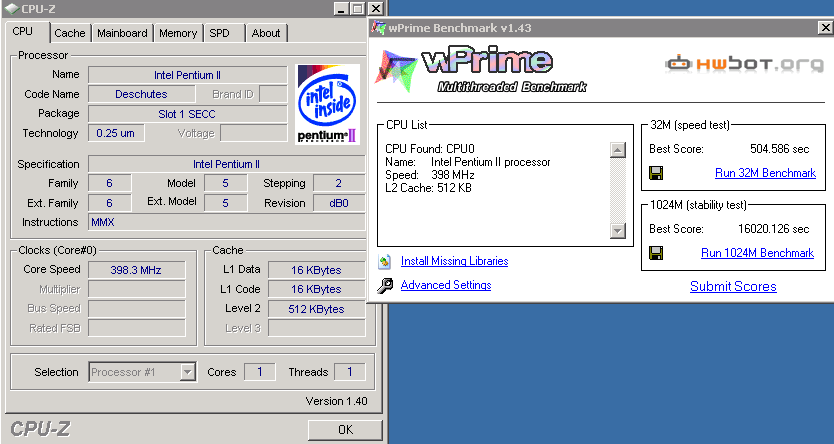
Task: Click the Stepping value 2 field
Action: [339, 183]
